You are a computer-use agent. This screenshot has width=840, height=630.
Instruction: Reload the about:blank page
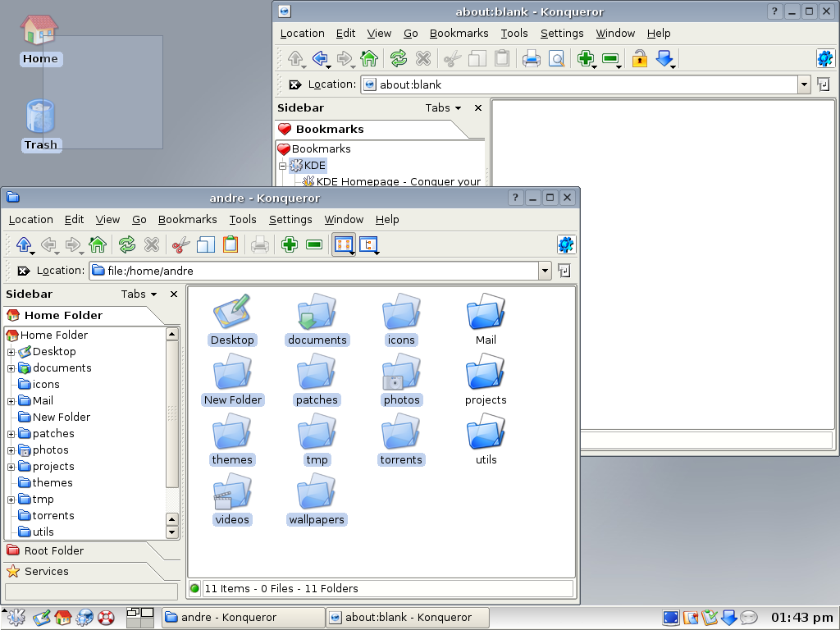click(399, 58)
